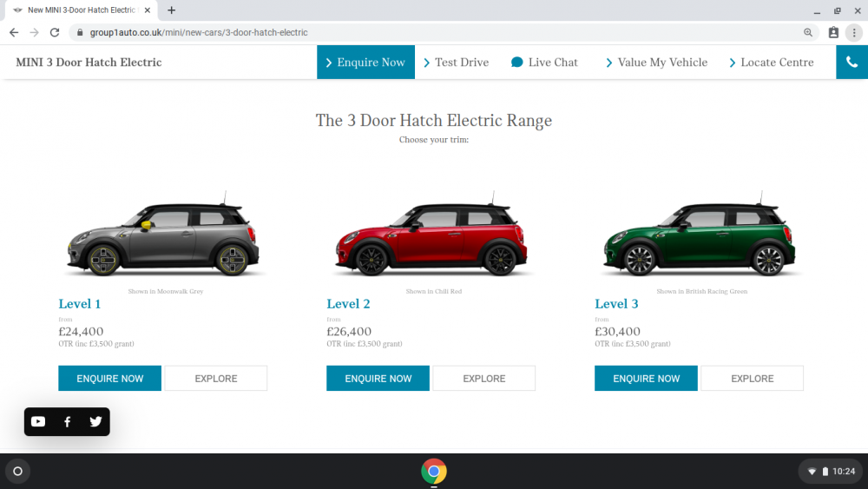Close the MINI 3-Door Hatch tab
The image size is (868, 489).
point(148,10)
